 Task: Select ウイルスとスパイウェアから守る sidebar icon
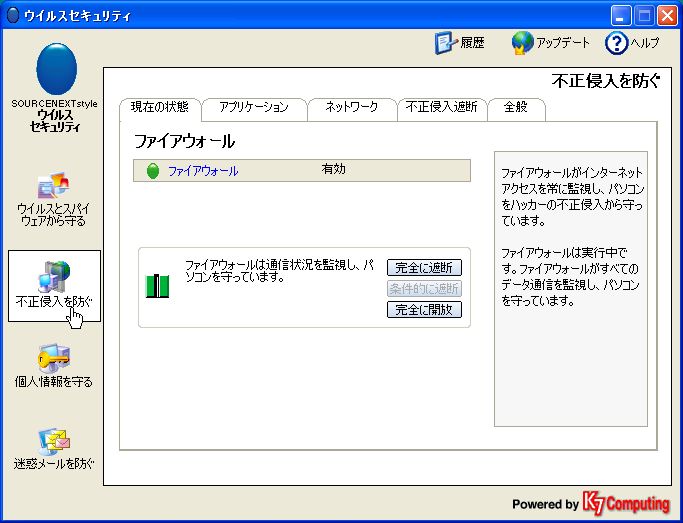54,186
